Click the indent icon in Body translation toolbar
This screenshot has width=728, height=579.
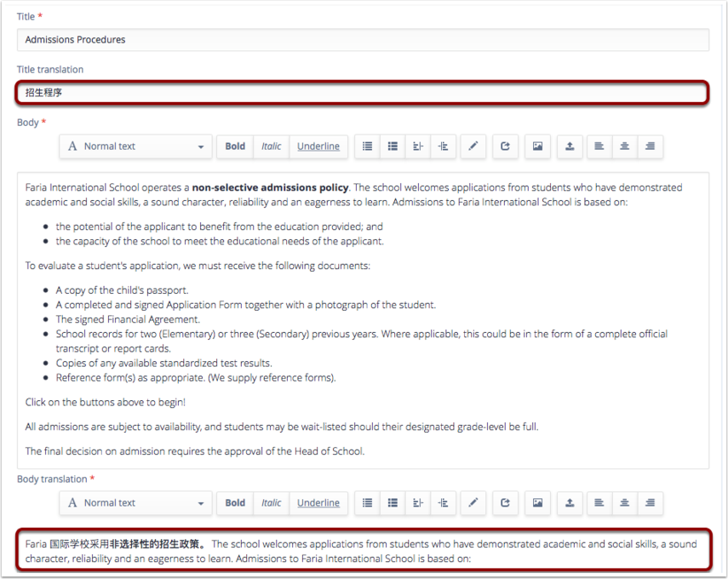pyautogui.click(x=443, y=503)
